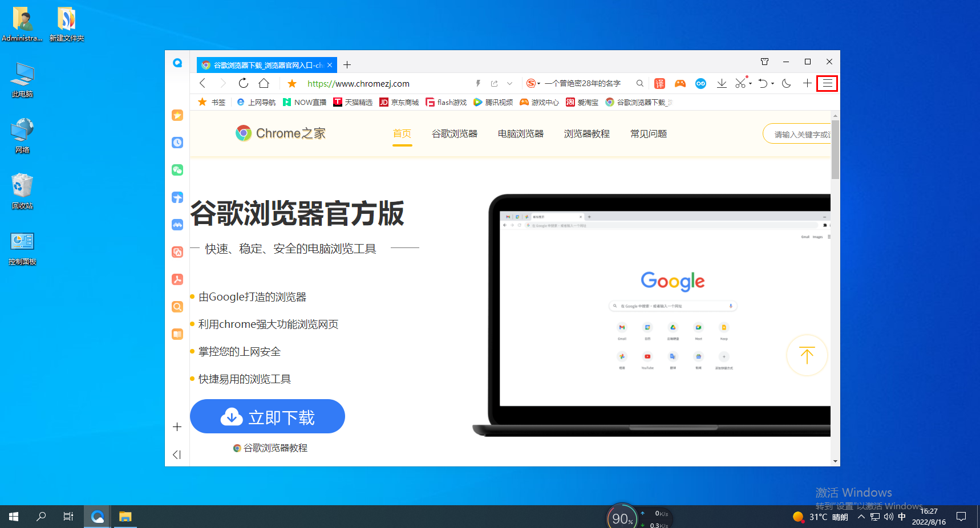980x528 pixels.
Task: Open sidebar favorites star icon
Action: (x=177, y=115)
